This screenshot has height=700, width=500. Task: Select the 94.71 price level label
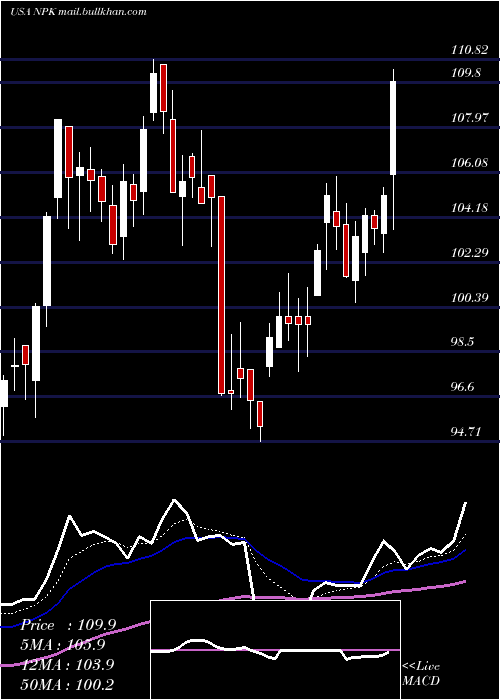(x=466, y=432)
